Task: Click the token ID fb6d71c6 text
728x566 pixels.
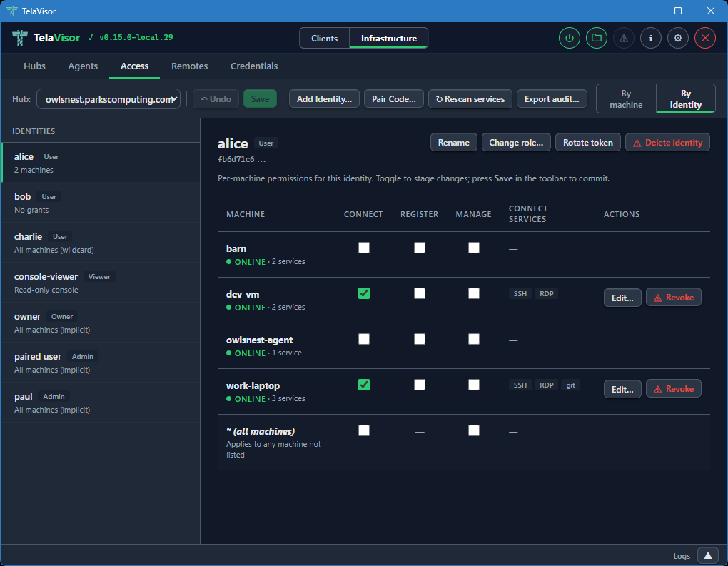Action: 241,159
